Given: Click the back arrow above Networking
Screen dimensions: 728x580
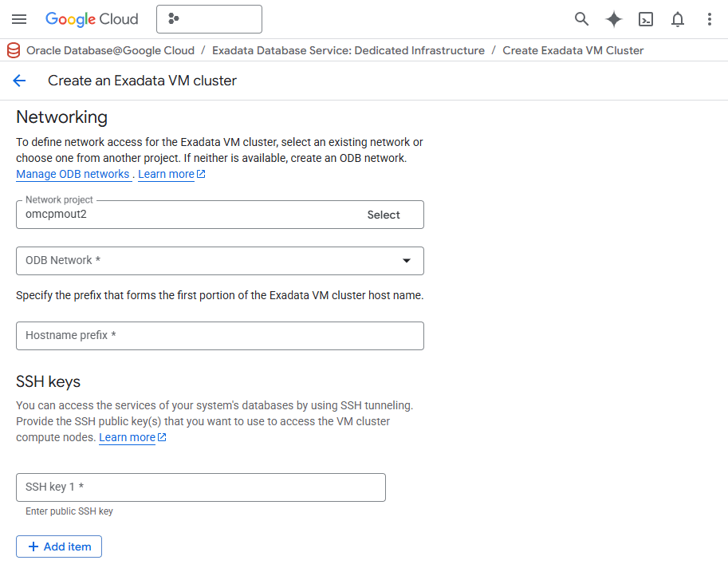Looking at the screenshot, I should click(x=19, y=81).
